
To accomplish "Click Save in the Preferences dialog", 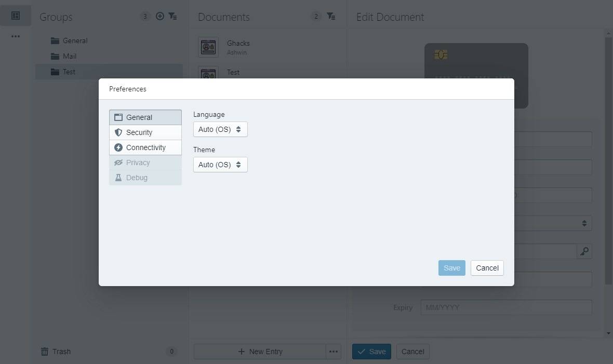I will [x=451, y=268].
